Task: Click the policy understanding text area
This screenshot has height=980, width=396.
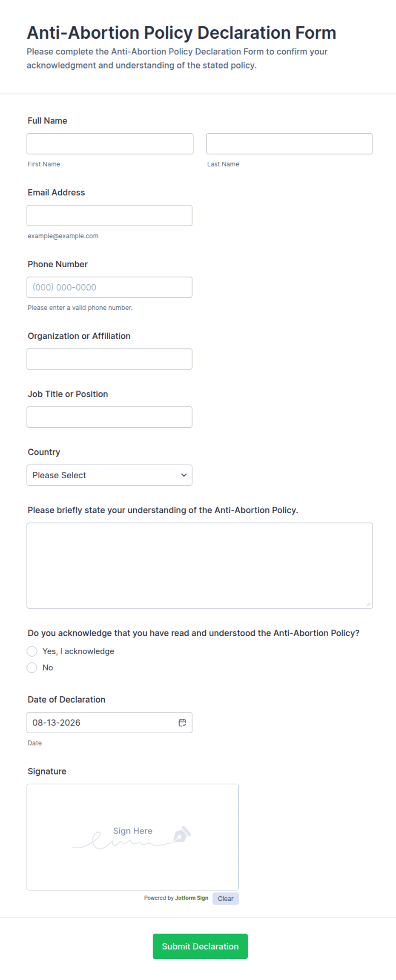Action: point(200,566)
